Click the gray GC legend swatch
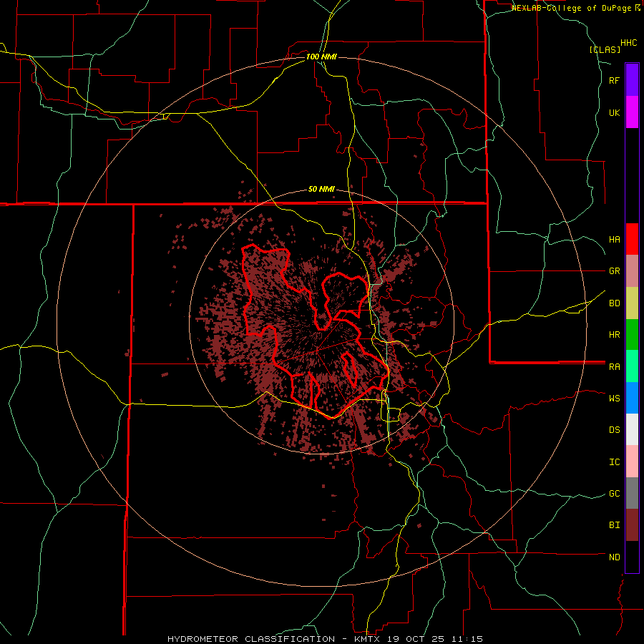The image size is (644, 644). coord(632,493)
